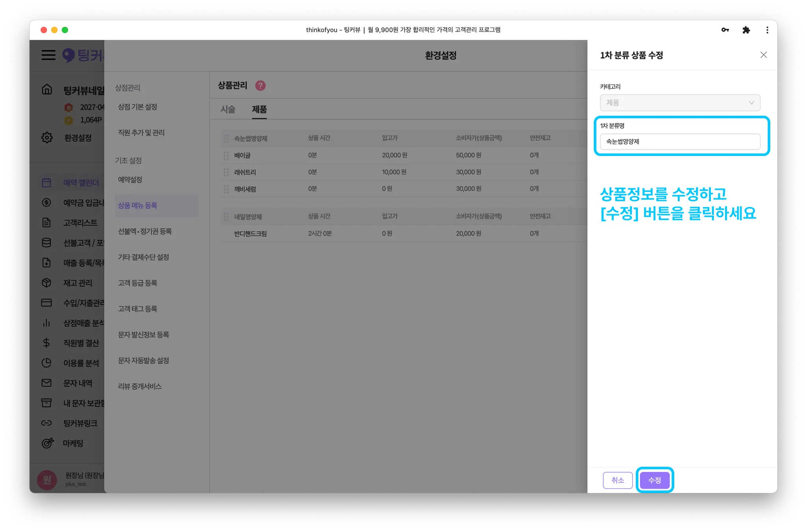Open the browser extensions puzzle icon
The width and height of the screenshot is (807, 532).
pos(746,30)
